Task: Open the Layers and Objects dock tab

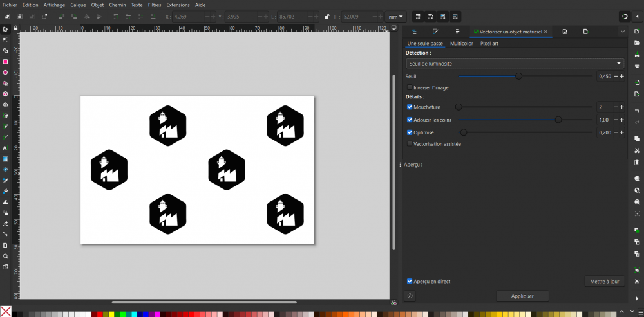Action: [415, 32]
